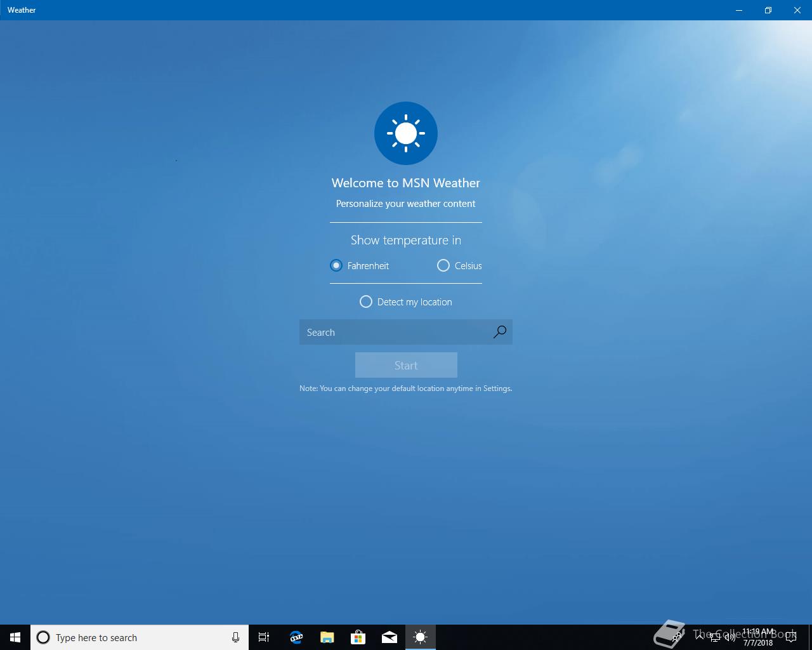The height and width of the screenshot is (650, 812).
Task: Focus the 'Type here to search' box
Action: 140,637
